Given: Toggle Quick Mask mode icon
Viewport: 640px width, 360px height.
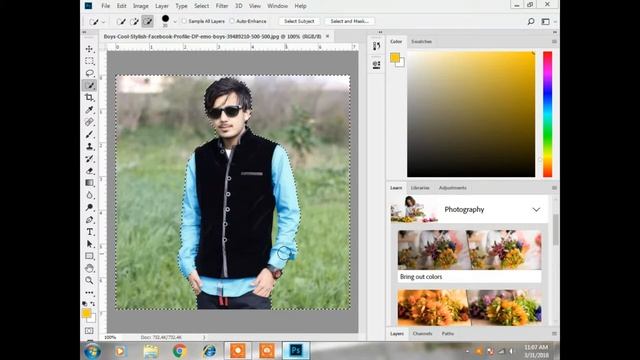Looking at the screenshot, I should point(89,331).
